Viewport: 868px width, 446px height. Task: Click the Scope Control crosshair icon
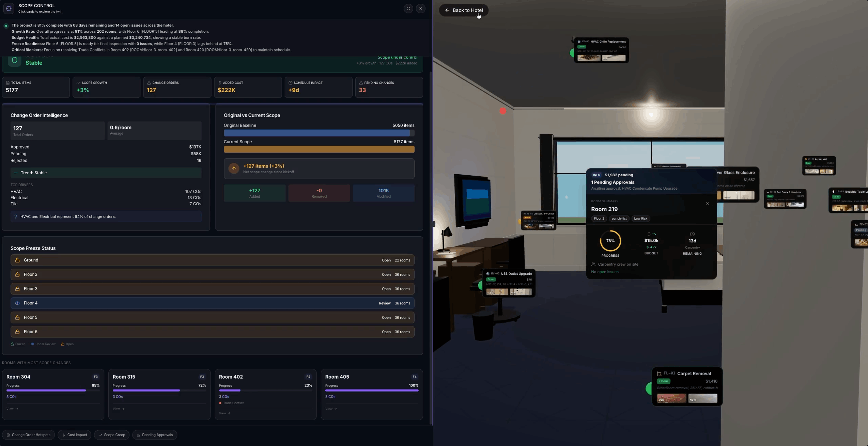(9, 8)
